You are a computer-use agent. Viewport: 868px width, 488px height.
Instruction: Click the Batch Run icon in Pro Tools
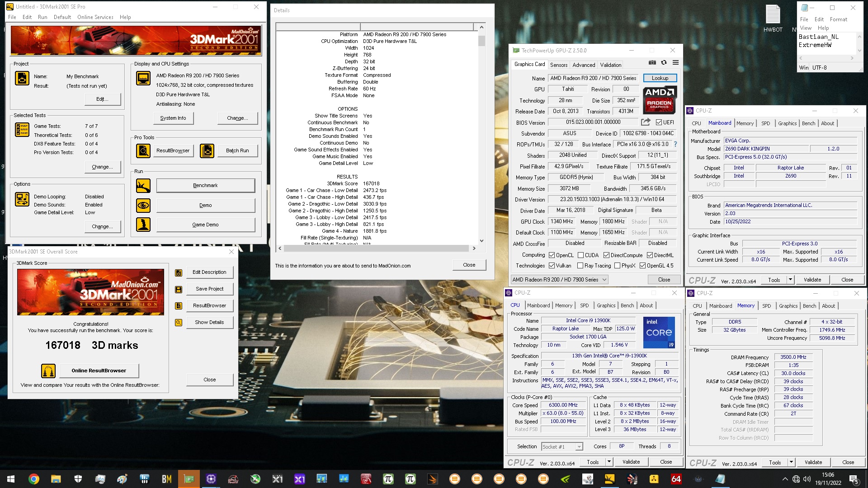tap(207, 150)
